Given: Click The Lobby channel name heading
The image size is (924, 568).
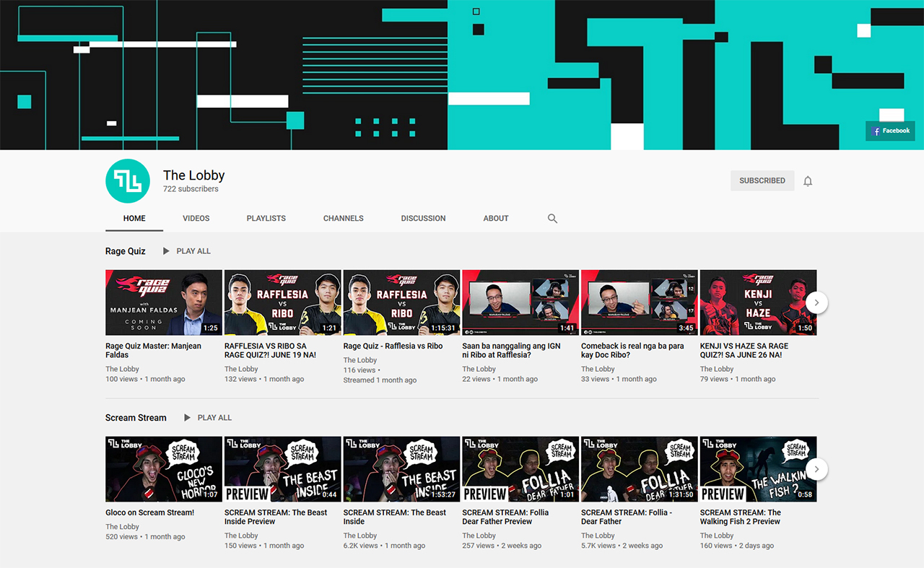Looking at the screenshot, I should tap(194, 175).
